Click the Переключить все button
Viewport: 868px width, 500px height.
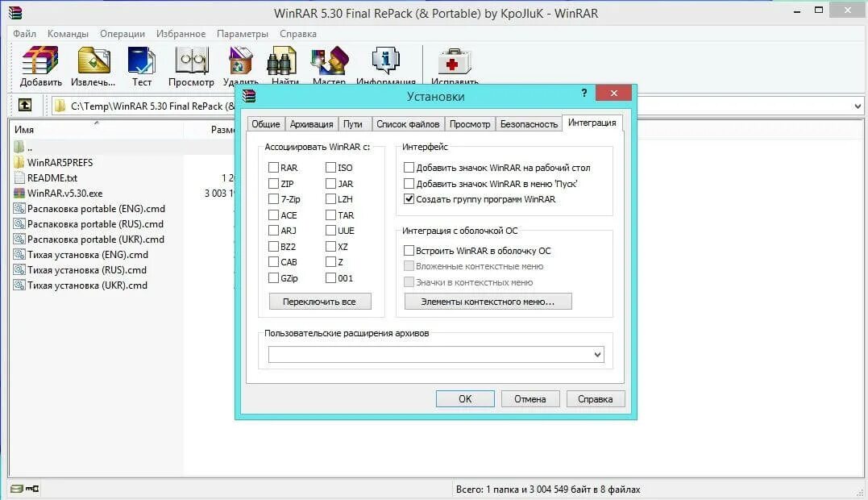319,302
